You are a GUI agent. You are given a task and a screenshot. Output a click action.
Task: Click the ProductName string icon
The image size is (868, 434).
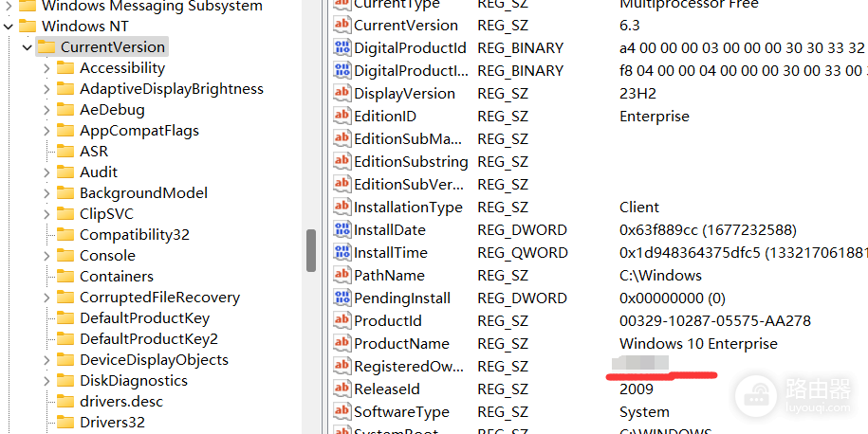(342, 343)
